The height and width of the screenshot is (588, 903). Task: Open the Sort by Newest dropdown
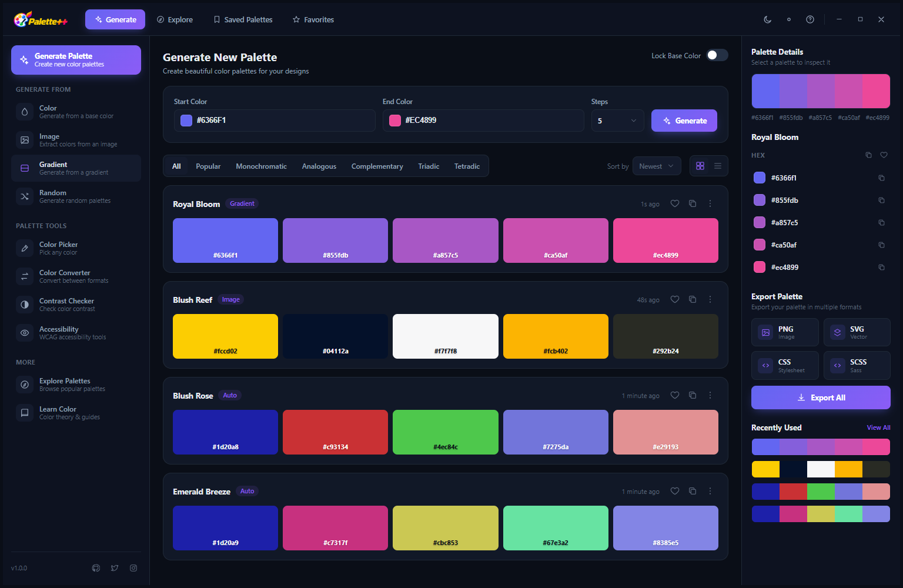pos(657,166)
